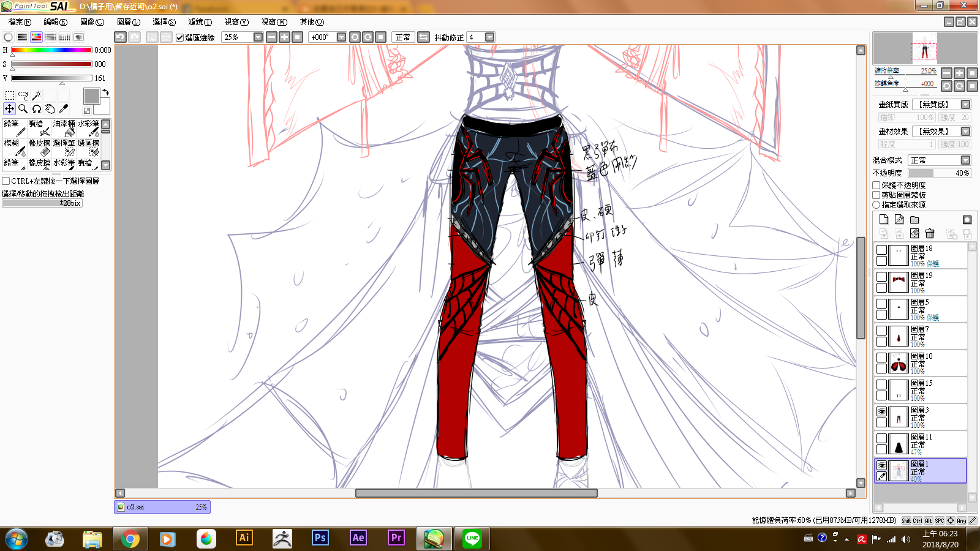Flip the canvas view horizontally
This screenshot has width=980, height=551.
click(423, 37)
